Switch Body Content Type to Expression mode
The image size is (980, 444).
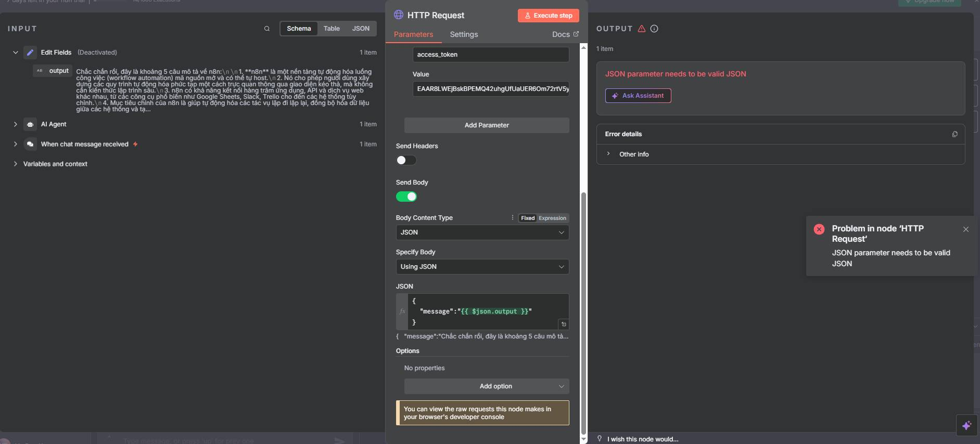point(552,218)
